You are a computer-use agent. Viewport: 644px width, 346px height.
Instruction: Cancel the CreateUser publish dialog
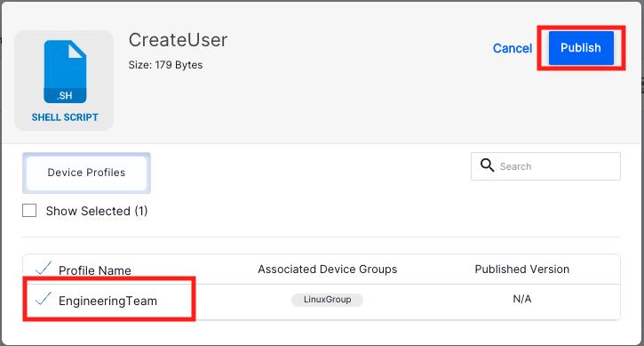(x=513, y=48)
